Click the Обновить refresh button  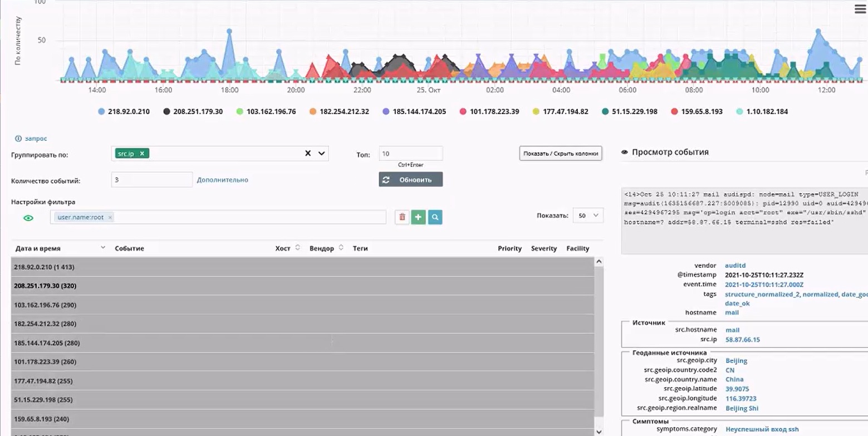(x=411, y=179)
